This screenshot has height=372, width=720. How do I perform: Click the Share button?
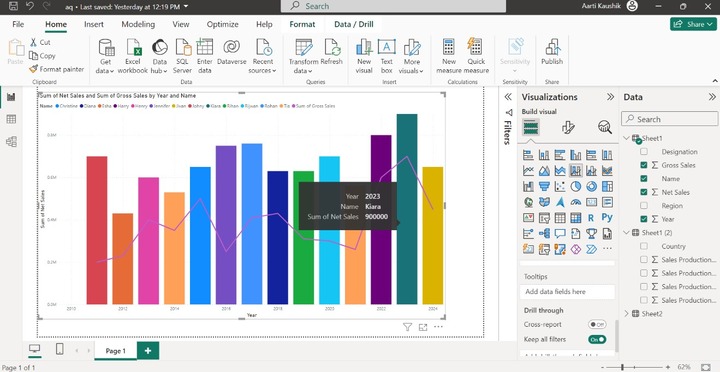693,24
